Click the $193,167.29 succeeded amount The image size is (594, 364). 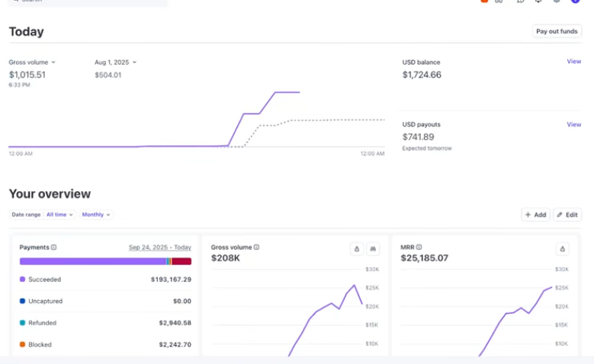click(171, 279)
